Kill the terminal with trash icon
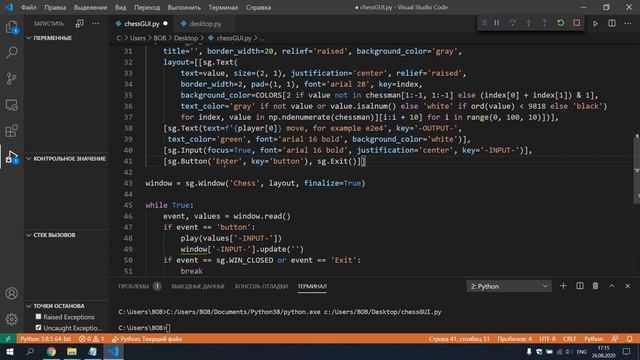This screenshot has width=640, height=360. pos(596,286)
